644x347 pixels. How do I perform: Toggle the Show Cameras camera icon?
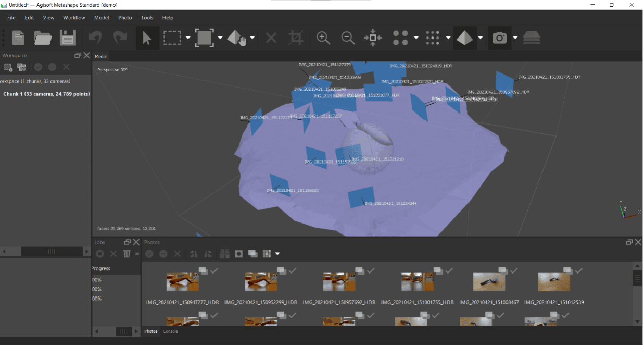500,38
